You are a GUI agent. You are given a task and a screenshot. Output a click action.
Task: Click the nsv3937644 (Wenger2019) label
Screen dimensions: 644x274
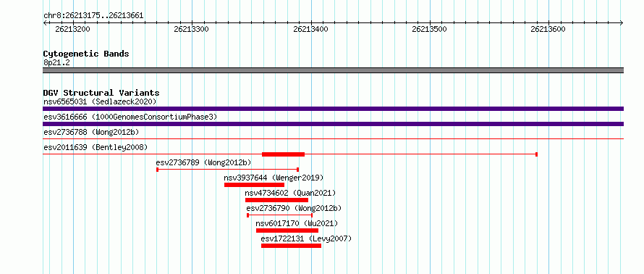[274, 178]
